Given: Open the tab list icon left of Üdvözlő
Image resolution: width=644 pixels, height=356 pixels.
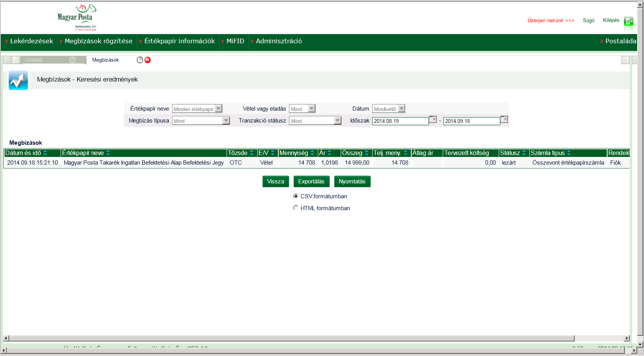Looking at the screenshot, I should (7, 60).
